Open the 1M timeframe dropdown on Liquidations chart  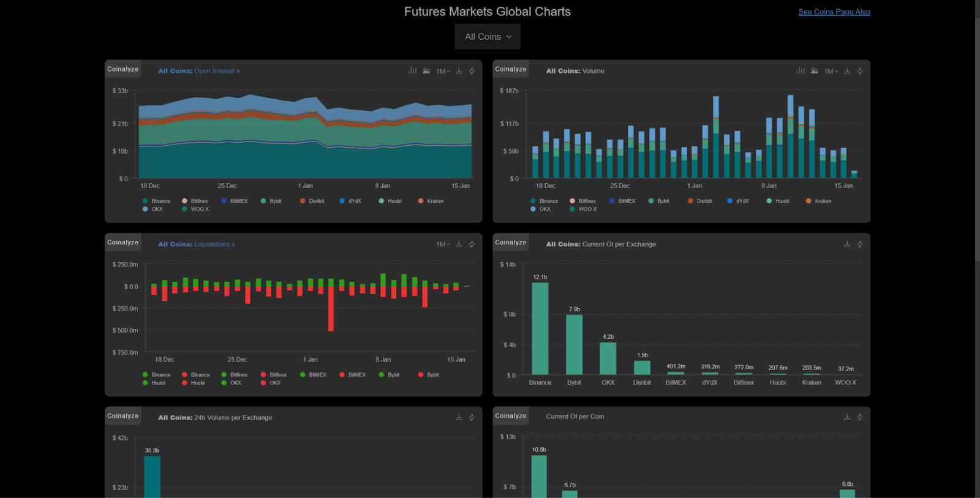[443, 244]
